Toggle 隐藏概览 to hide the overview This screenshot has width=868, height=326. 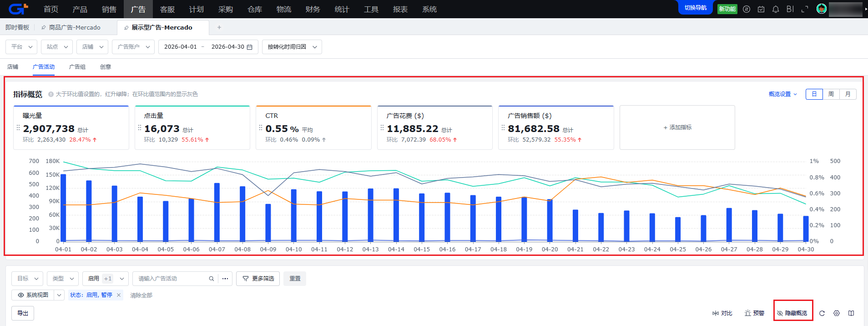(x=792, y=313)
